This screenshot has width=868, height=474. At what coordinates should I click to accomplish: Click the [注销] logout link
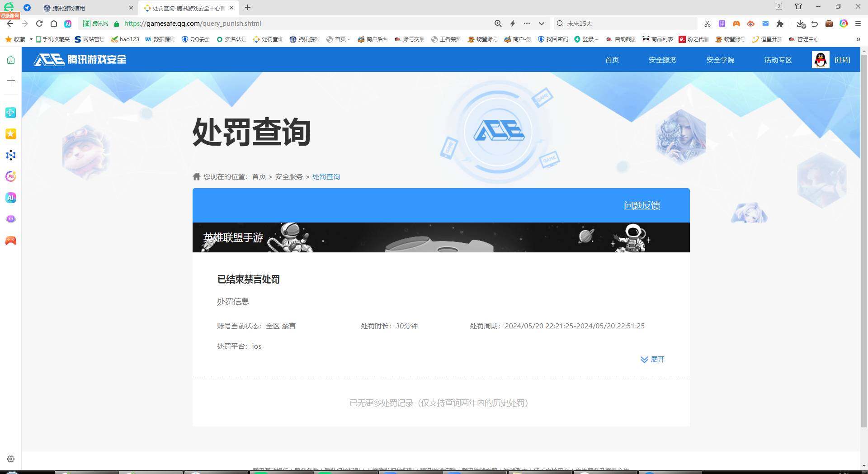tap(842, 60)
